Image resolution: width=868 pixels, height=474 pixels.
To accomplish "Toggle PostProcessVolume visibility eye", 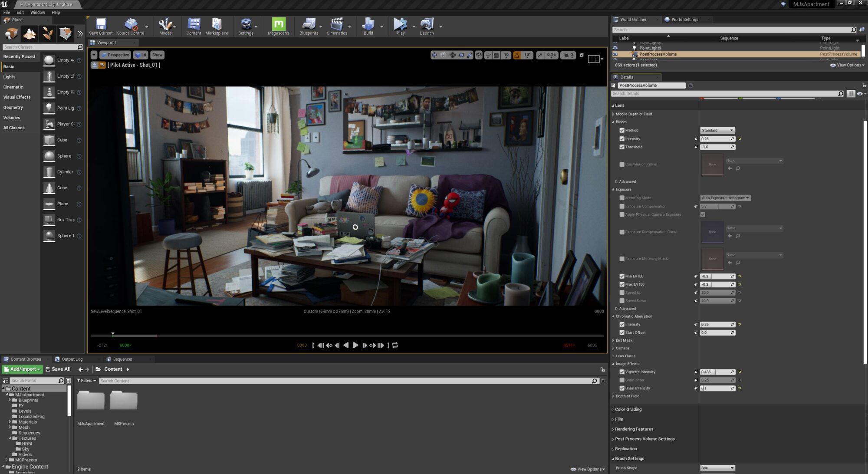I will click(615, 54).
